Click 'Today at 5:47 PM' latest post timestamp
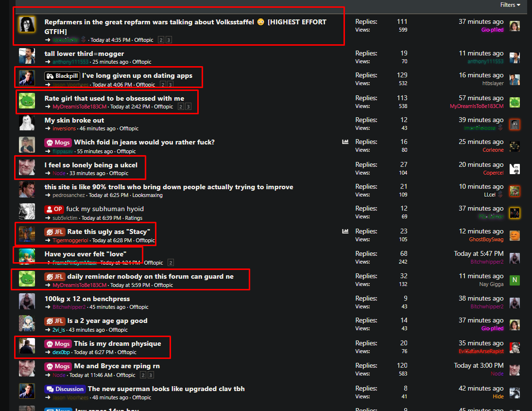The width and height of the screenshot is (532, 411). coord(479,254)
